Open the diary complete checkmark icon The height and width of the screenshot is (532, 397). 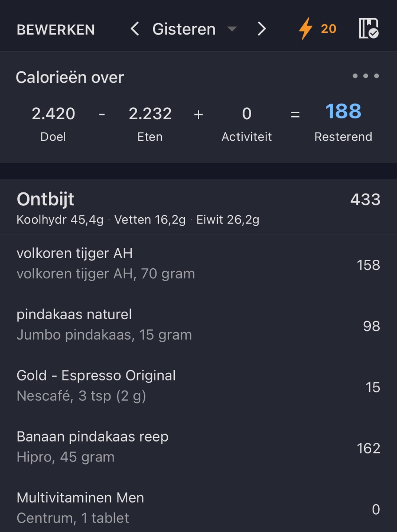pyautogui.click(x=368, y=29)
